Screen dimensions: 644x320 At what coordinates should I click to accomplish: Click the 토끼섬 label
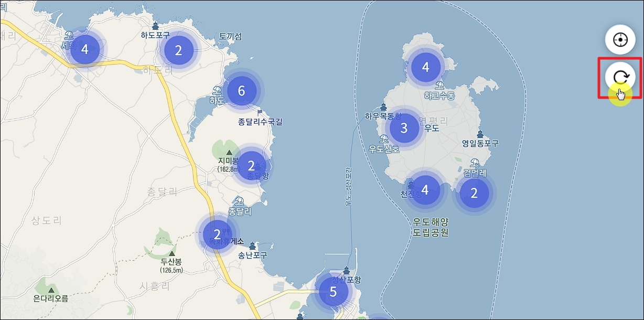[231, 36]
